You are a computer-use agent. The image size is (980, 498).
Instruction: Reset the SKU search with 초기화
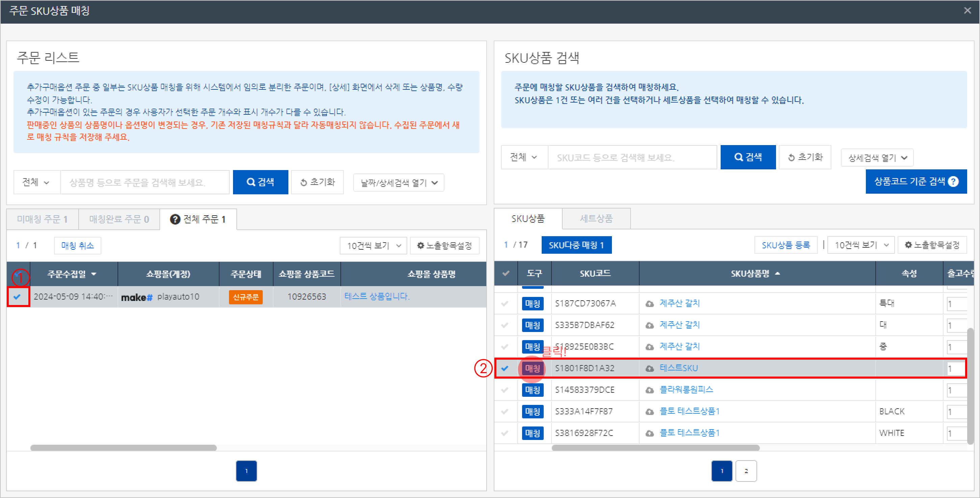(805, 157)
